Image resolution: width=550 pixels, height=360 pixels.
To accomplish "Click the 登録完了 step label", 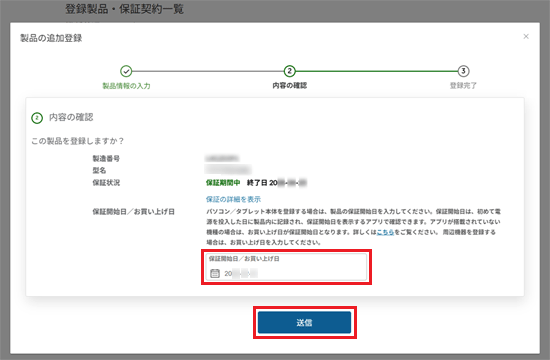I will pos(463,86).
